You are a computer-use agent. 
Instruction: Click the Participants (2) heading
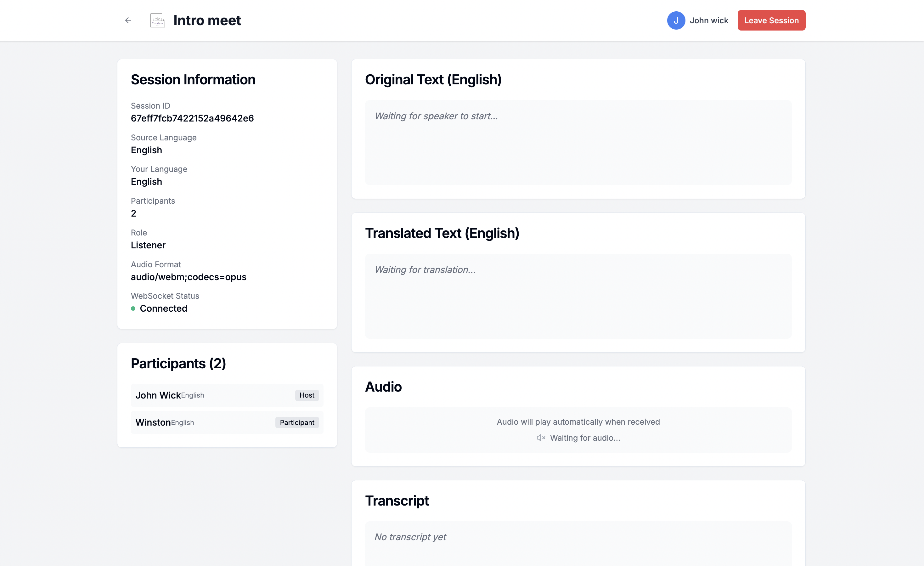pos(178,363)
